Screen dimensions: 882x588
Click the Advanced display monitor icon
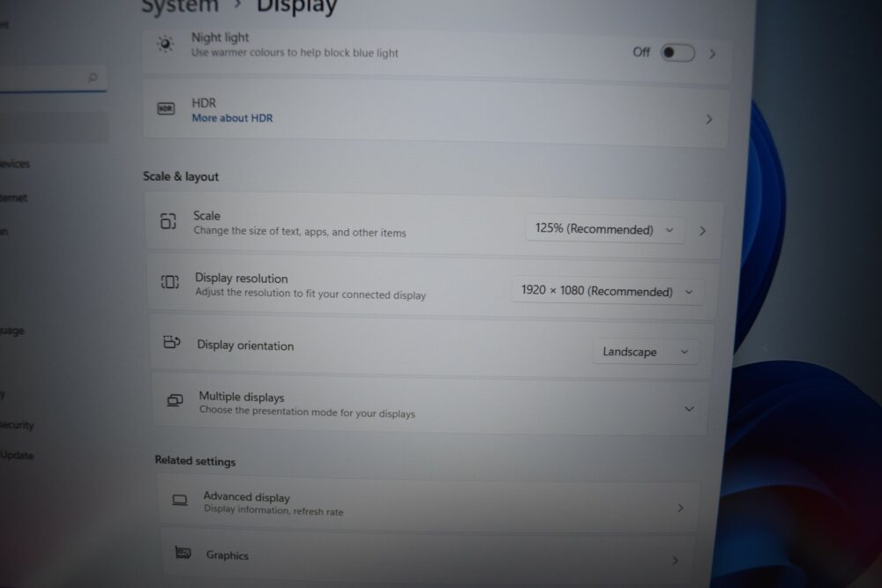179,500
